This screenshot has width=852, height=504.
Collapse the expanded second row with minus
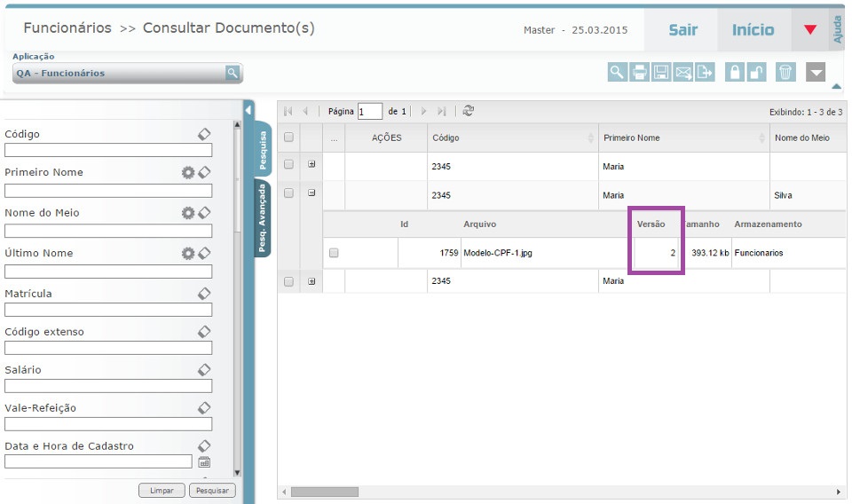click(x=312, y=193)
